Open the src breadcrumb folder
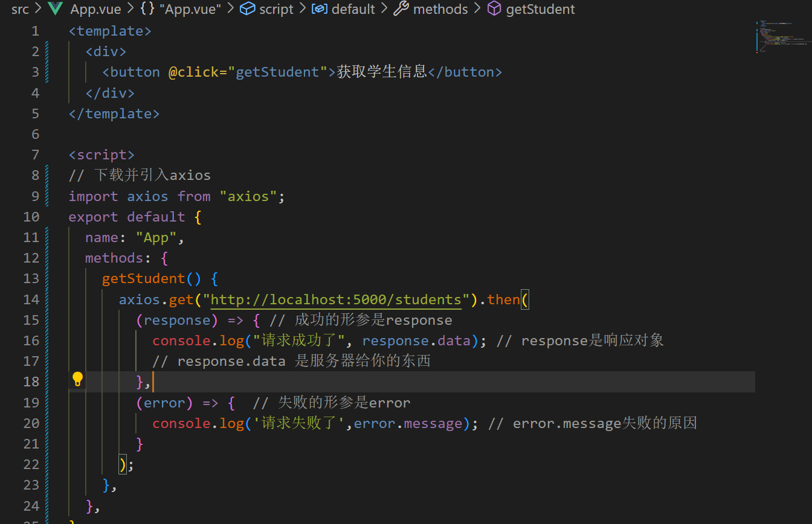 tap(20, 9)
